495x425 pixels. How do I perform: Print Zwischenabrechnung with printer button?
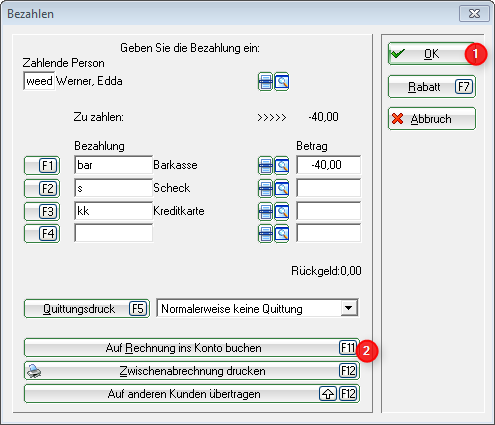[192, 371]
